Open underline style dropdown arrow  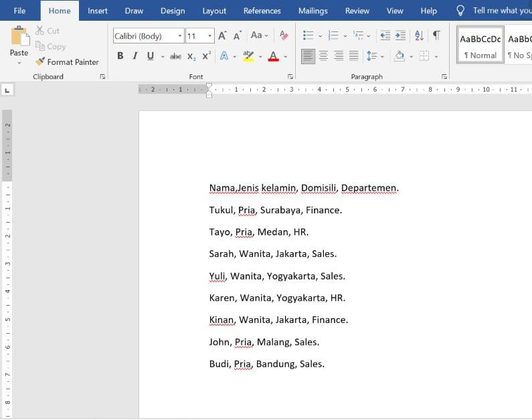163,57
